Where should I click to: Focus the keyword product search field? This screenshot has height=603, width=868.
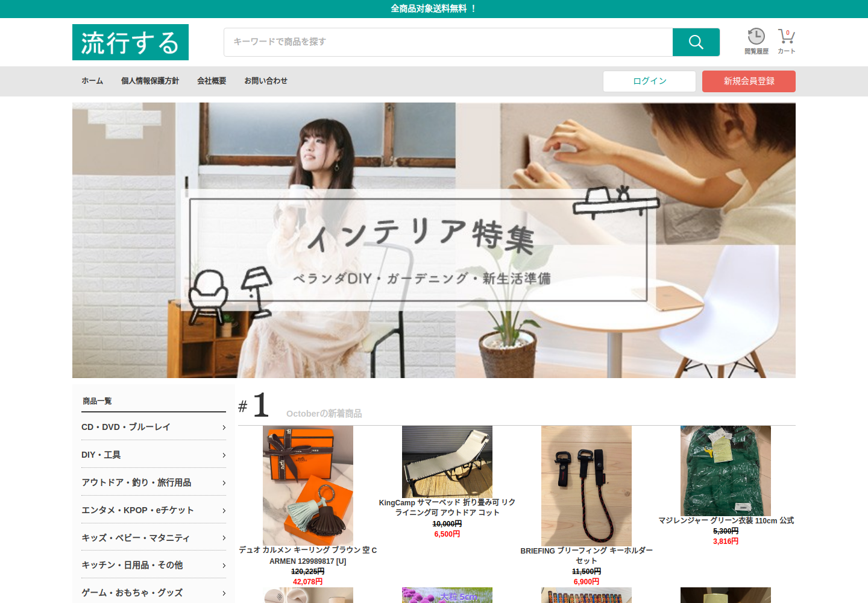click(x=448, y=42)
